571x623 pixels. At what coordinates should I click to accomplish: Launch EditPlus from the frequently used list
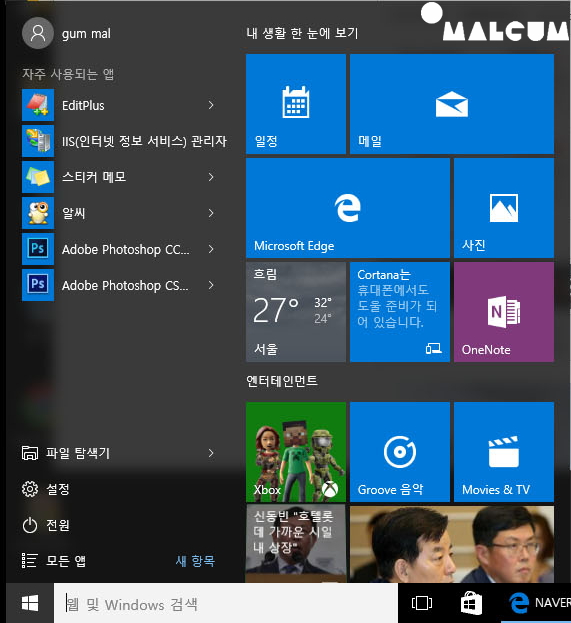click(119, 105)
